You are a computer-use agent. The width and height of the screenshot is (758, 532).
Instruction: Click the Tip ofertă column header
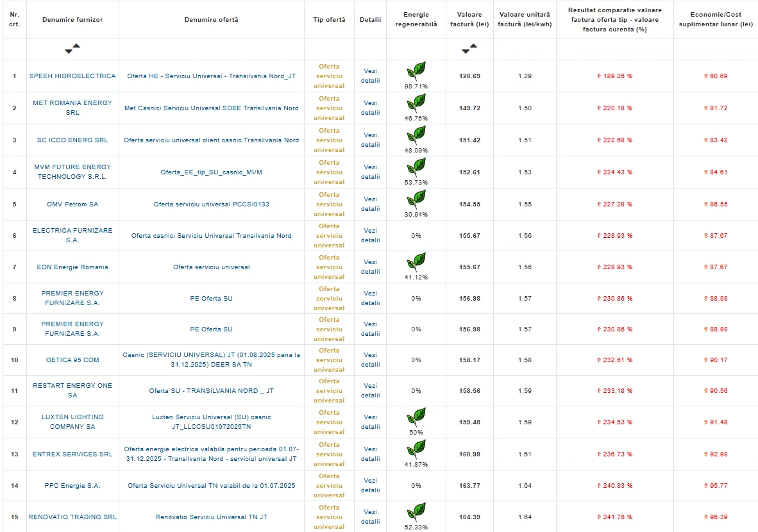point(329,19)
